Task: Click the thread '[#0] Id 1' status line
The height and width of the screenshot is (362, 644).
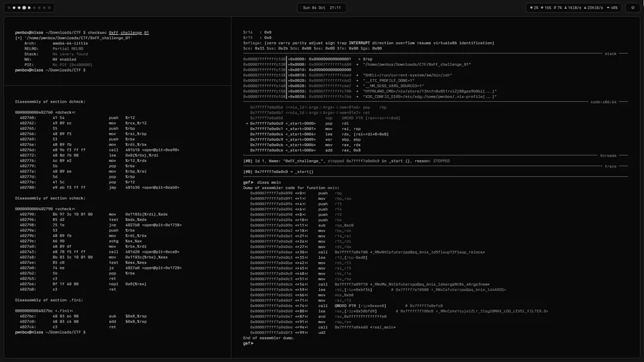Action: (x=346, y=161)
